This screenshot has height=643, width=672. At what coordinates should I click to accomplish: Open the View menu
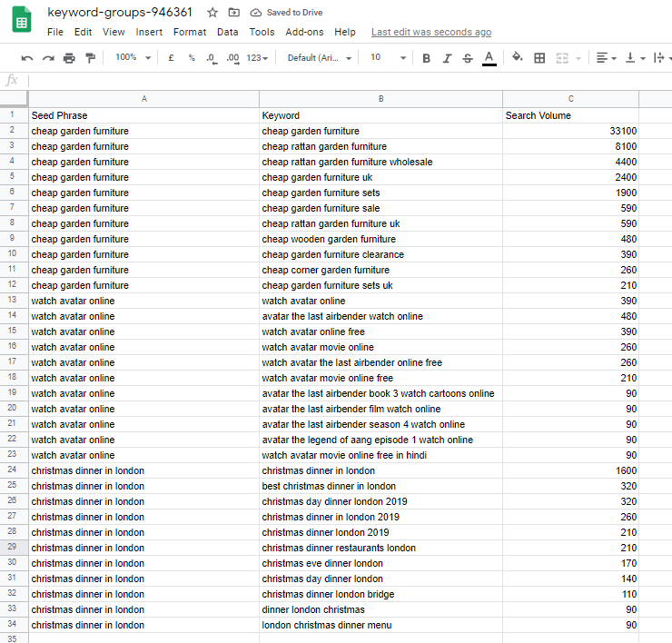pyautogui.click(x=114, y=32)
